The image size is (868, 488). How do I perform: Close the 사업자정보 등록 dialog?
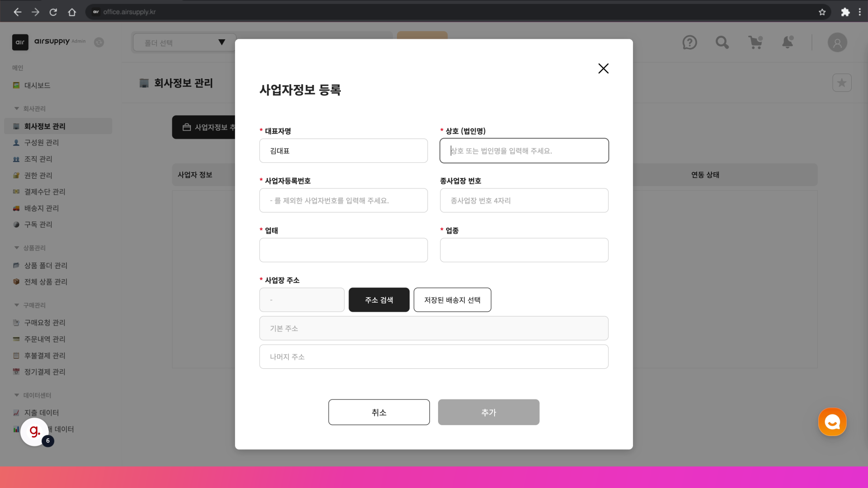pyautogui.click(x=603, y=68)
